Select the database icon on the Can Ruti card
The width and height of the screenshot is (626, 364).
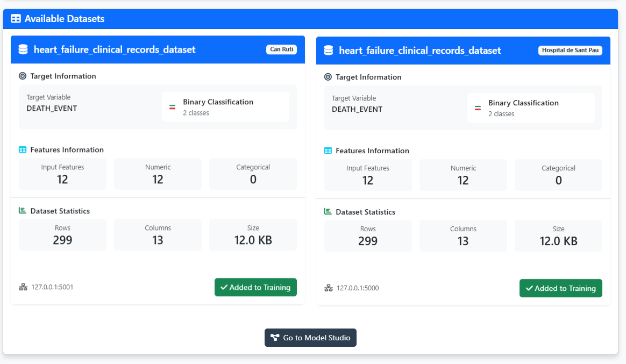click(23, 49)
